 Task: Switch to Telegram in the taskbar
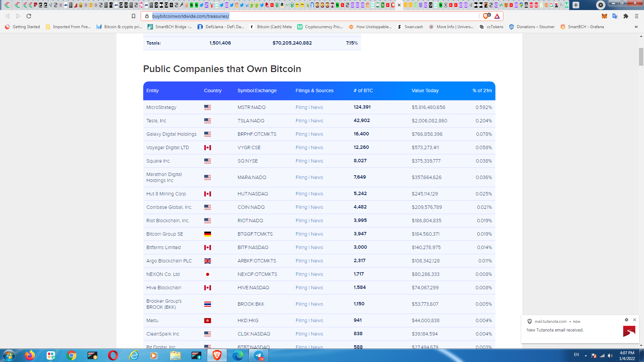click(x=259, y=355)
